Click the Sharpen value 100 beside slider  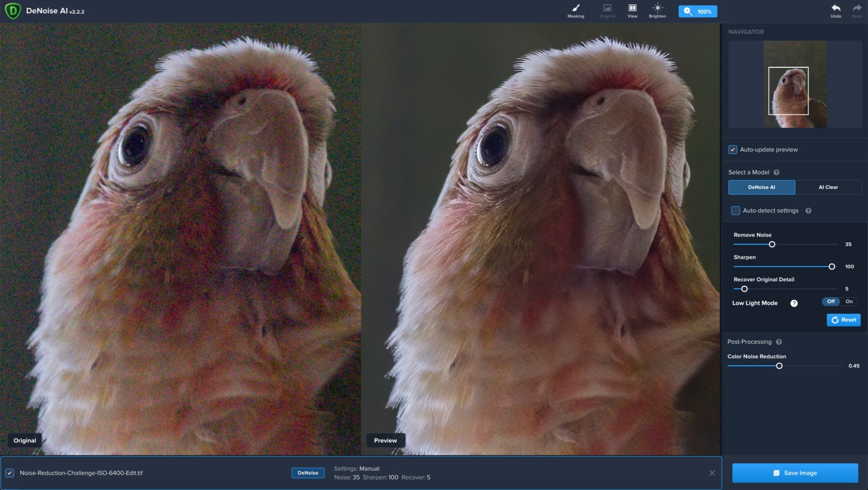coord(849,267)
